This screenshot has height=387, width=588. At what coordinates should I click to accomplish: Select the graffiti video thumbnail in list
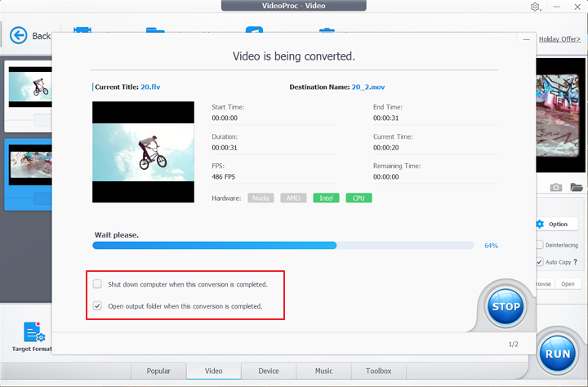pos(30,165)
